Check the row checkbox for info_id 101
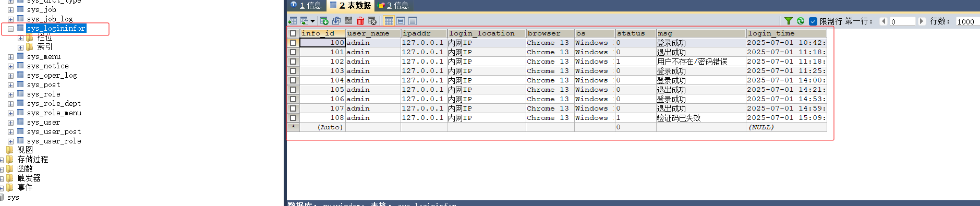Screen dimensions: 980x206 pos(293,52)
